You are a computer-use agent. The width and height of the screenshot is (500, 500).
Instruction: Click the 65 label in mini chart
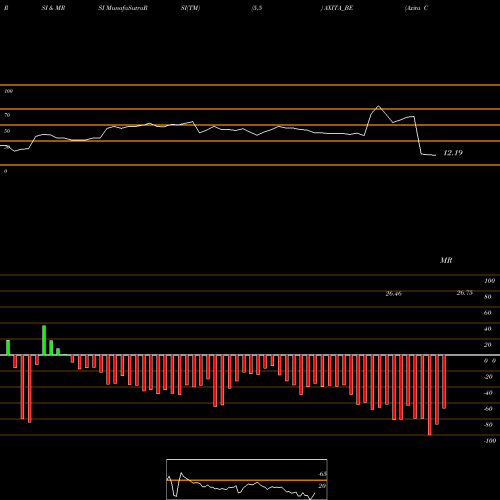[x=323, y=474]
